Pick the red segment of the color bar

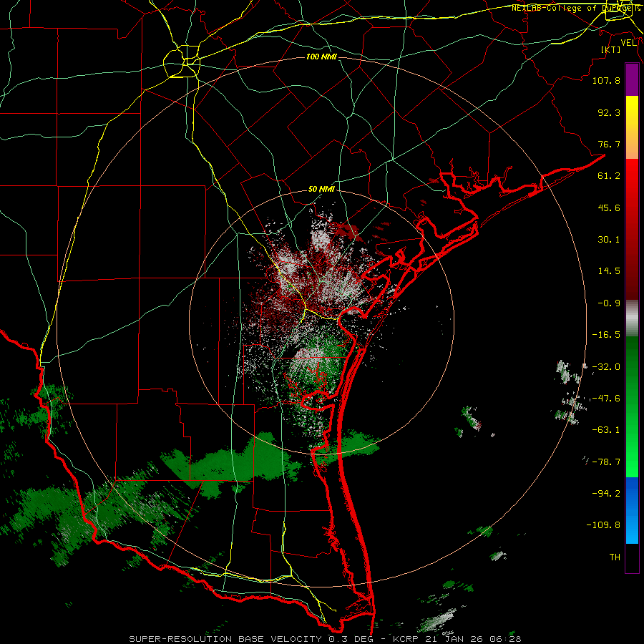pos(632,229)
